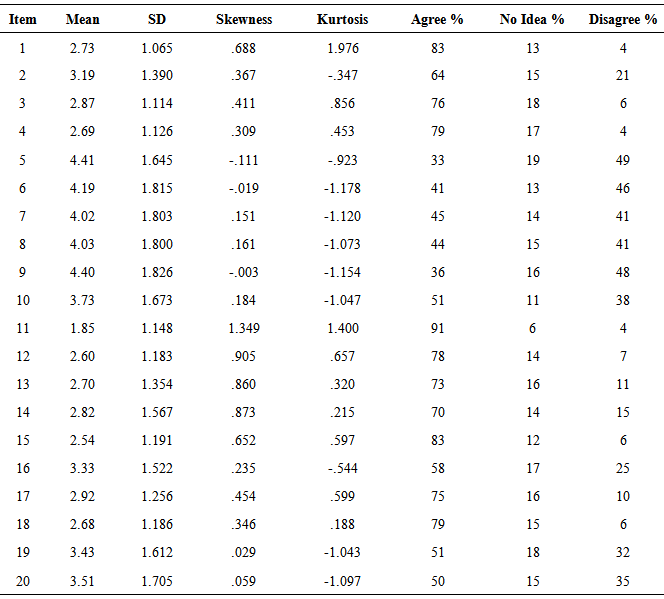This screenshot has width=664, height=599.
Task: Click the kurtosis value -1.178
Action: (x=342, y=188)
